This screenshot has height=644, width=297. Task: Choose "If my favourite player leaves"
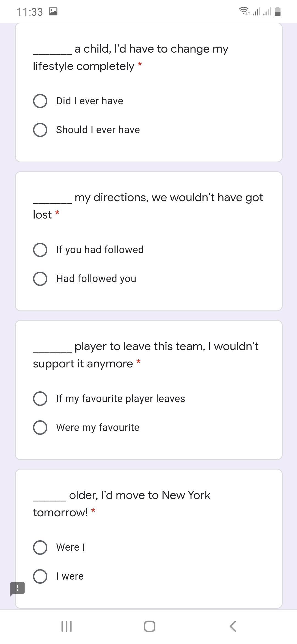(x=40, y=399)
